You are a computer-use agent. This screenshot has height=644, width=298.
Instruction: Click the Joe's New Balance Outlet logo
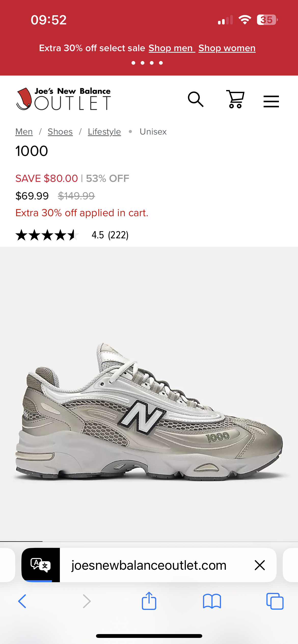pyautogui.click(x=63, y=99)
